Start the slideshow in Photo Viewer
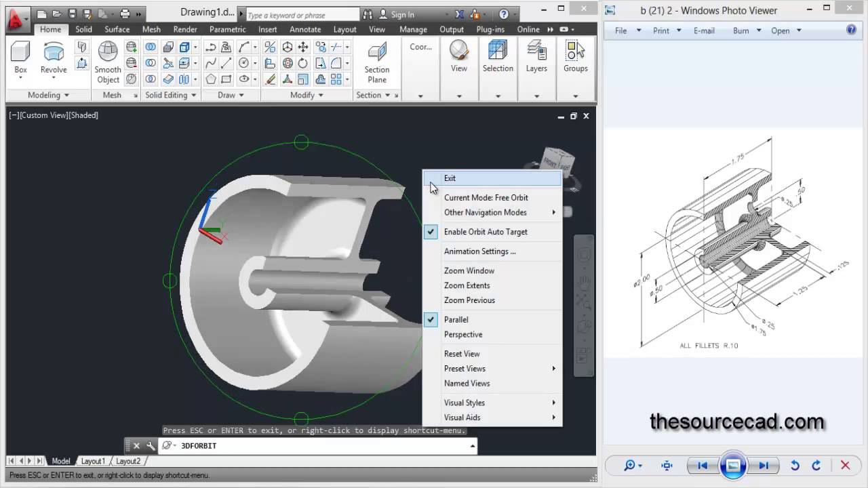Image resolution: width=868 pixels, height=488 pixels. coord(733,466)
